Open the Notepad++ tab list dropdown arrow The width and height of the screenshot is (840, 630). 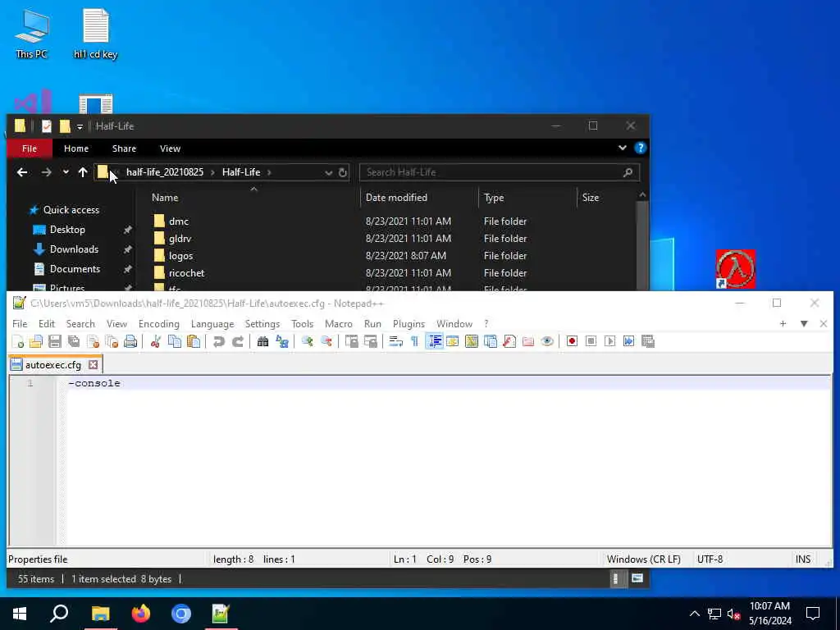click(x=804, y=323)
